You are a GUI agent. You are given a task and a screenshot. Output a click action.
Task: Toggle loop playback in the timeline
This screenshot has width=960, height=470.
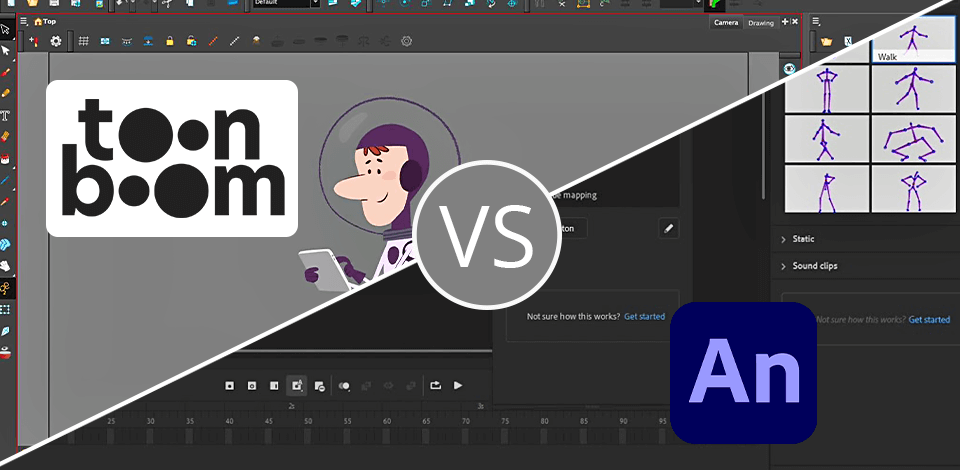point(435,386)
